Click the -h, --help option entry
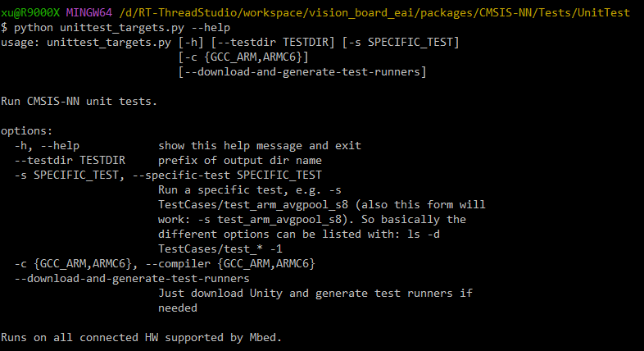Viewport: 644px width, 351px height. point(47,146)
